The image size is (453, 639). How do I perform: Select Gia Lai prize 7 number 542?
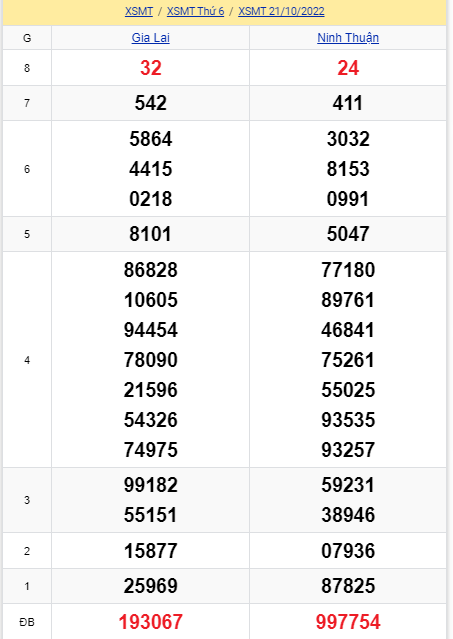tap(151, 103)
